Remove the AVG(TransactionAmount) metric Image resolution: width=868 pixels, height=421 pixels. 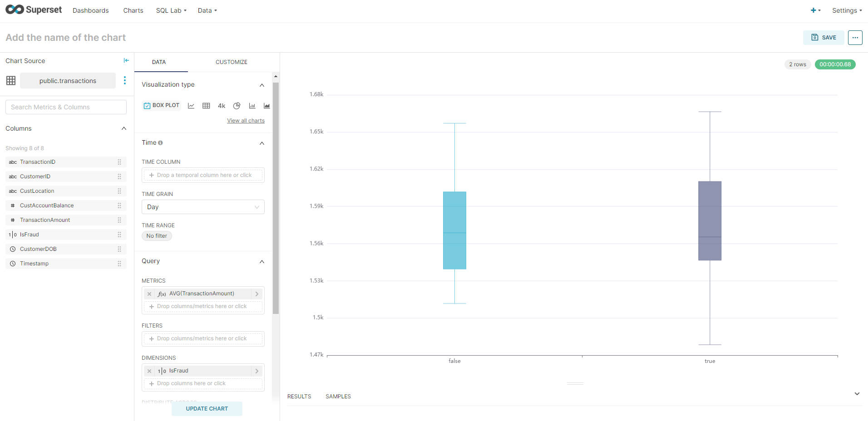click(149, 294)
